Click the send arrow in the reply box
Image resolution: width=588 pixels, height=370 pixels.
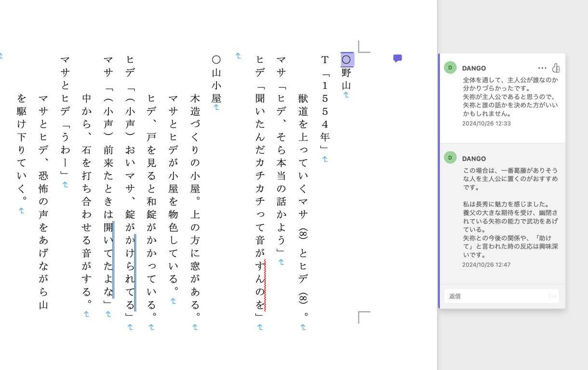click(552, 296)
